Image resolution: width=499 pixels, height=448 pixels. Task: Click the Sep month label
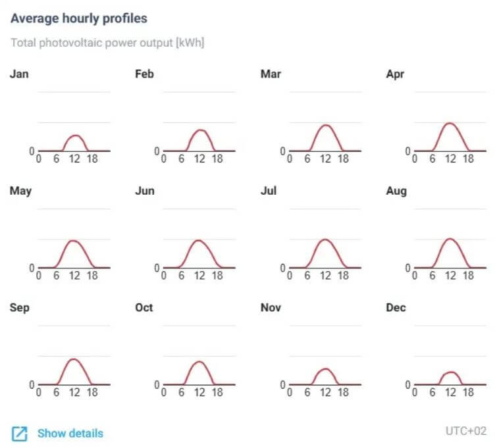tap(20, 308)
